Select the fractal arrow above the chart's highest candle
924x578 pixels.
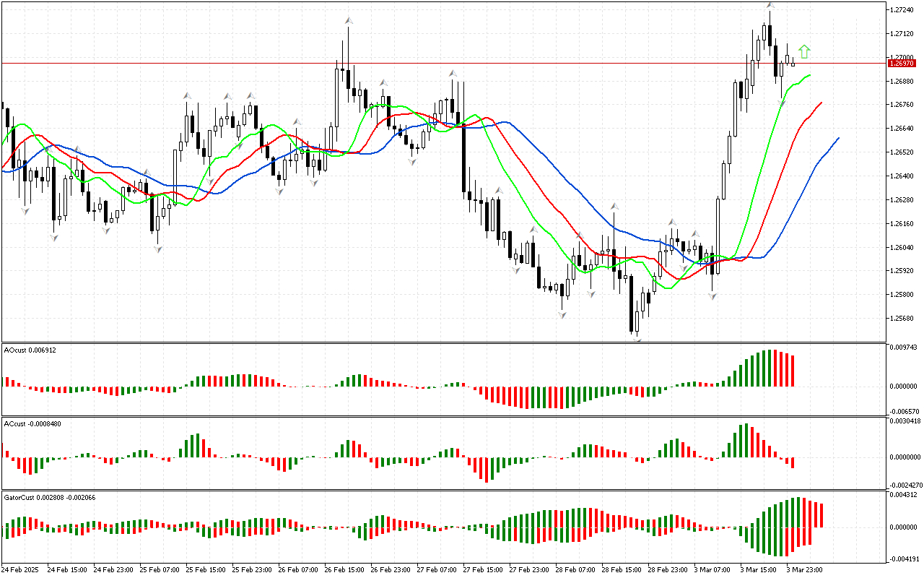(x=771, y=6)
